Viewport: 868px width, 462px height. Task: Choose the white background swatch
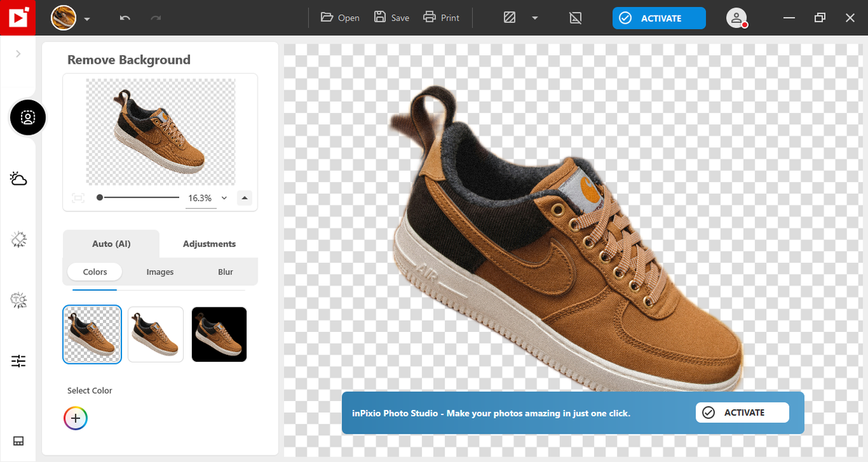click(156, 335)
